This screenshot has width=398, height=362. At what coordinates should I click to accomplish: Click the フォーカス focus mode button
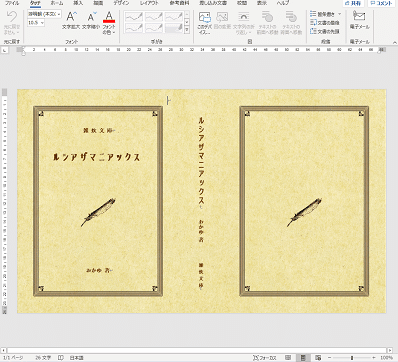265,358
